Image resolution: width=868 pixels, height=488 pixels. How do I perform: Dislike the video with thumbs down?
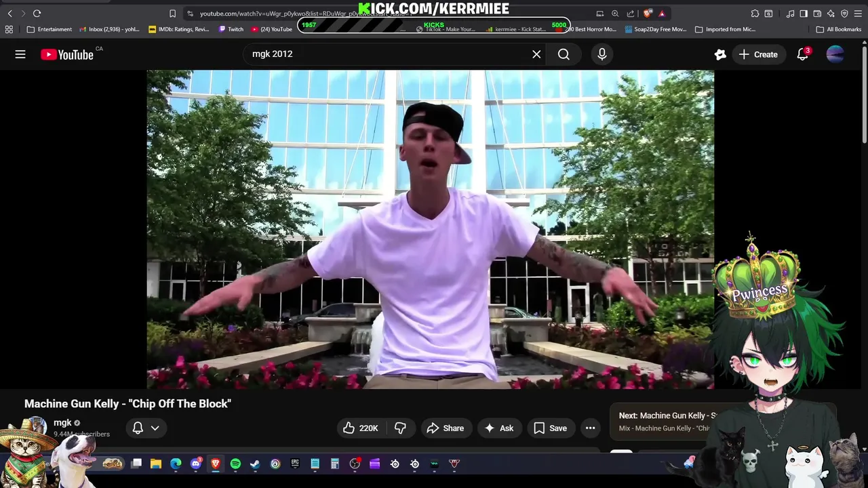click(400, 428)
